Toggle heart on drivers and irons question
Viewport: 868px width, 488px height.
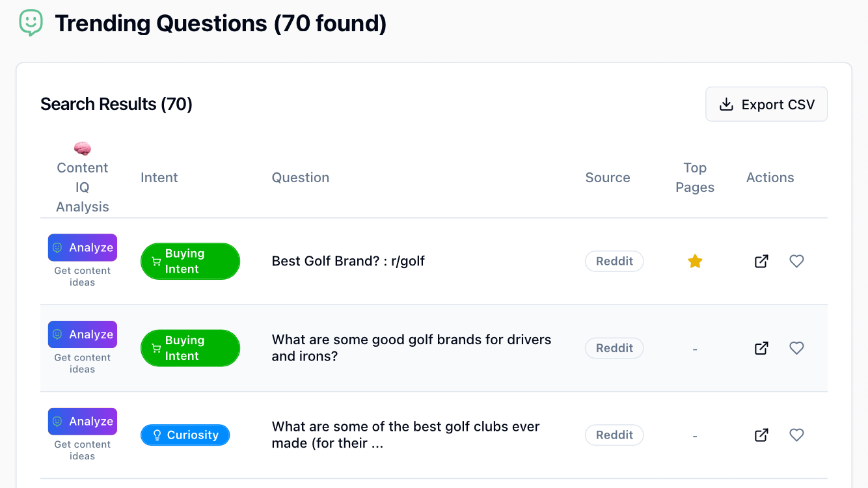(796, 348)
